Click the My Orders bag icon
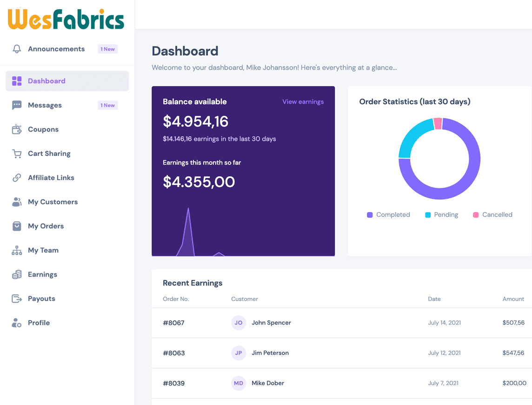 (17, 226)
